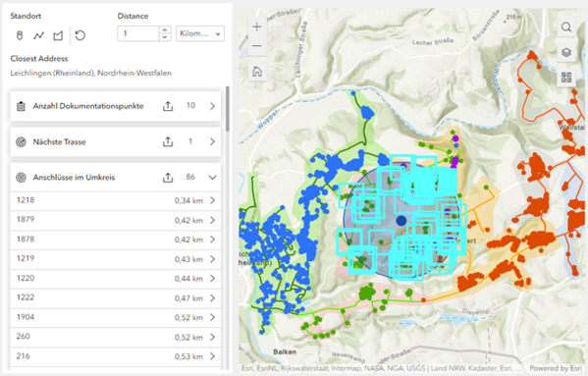This screenshot has width=588, height=376.
Task: Open list entry 1904 details
Action: (x=116, y=317)
